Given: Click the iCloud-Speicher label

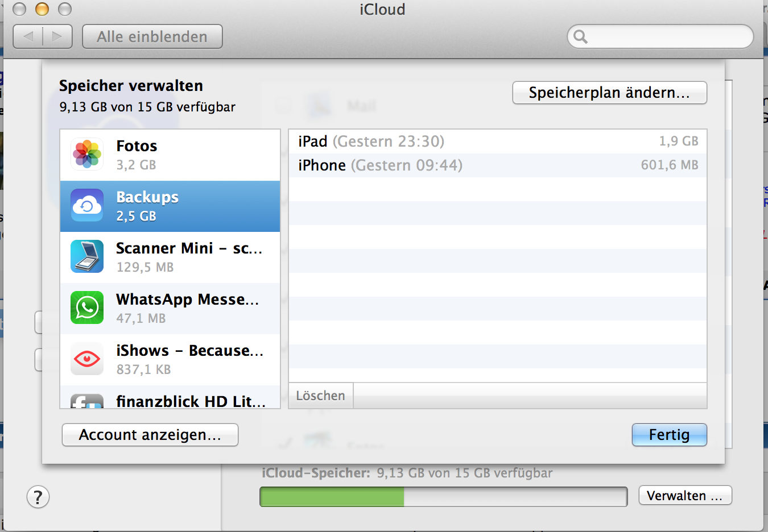Looking at the screenshot, I should click(x=316, y=473).
